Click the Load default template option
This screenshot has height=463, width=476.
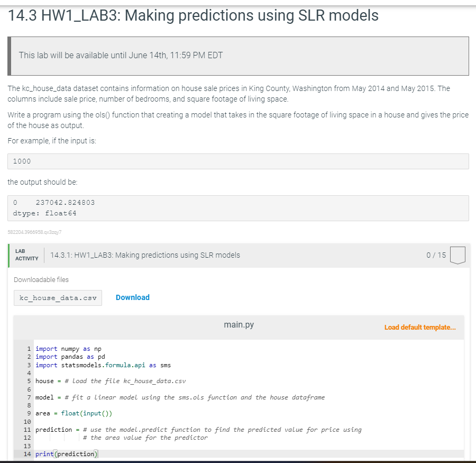coord(420,328)
